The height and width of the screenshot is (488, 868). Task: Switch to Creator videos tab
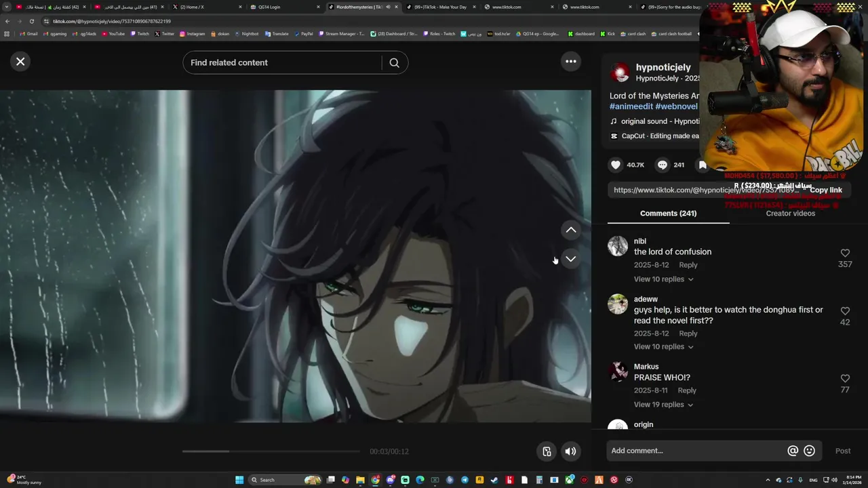click(790, 213)
